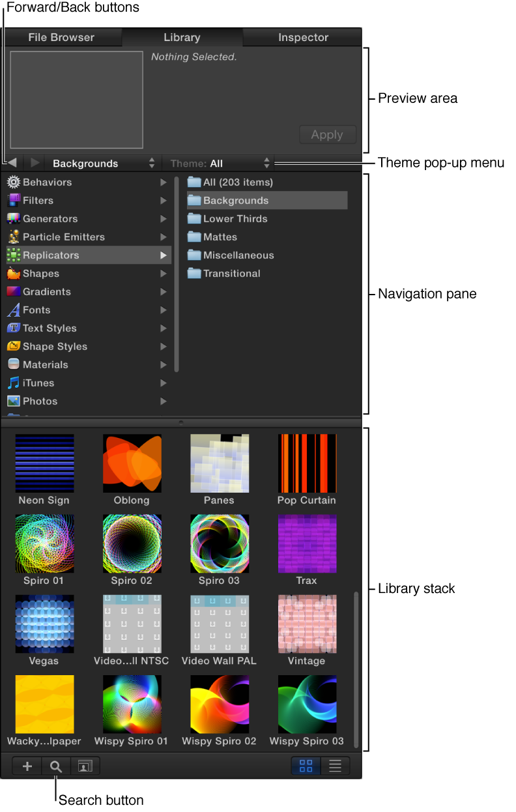Image resolution: width=516 pixels, height=812 pixels.
Task: Switch to the Library tab
Action: coord(182,37)
